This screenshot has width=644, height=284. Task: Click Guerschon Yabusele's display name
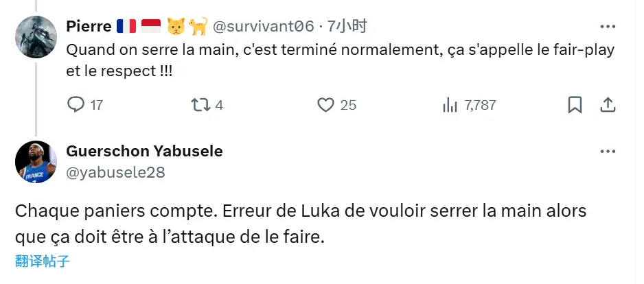pyautogui.click(x=144, y=152)
